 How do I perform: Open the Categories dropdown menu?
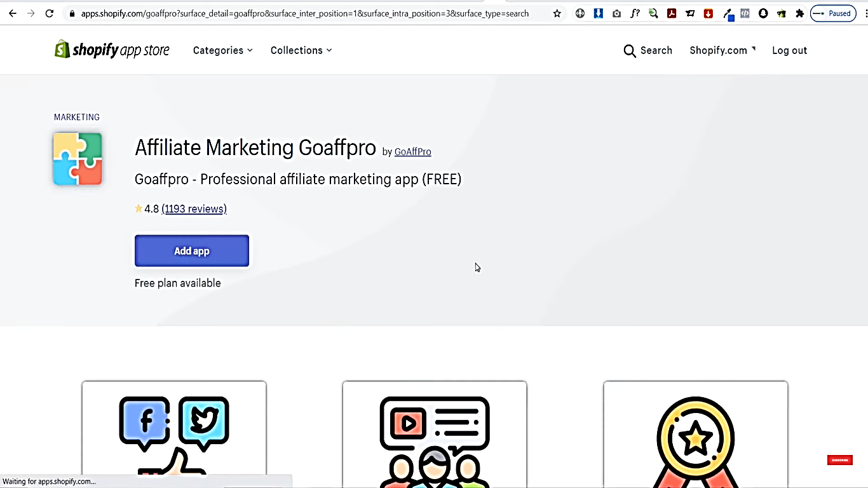point(223,50)
